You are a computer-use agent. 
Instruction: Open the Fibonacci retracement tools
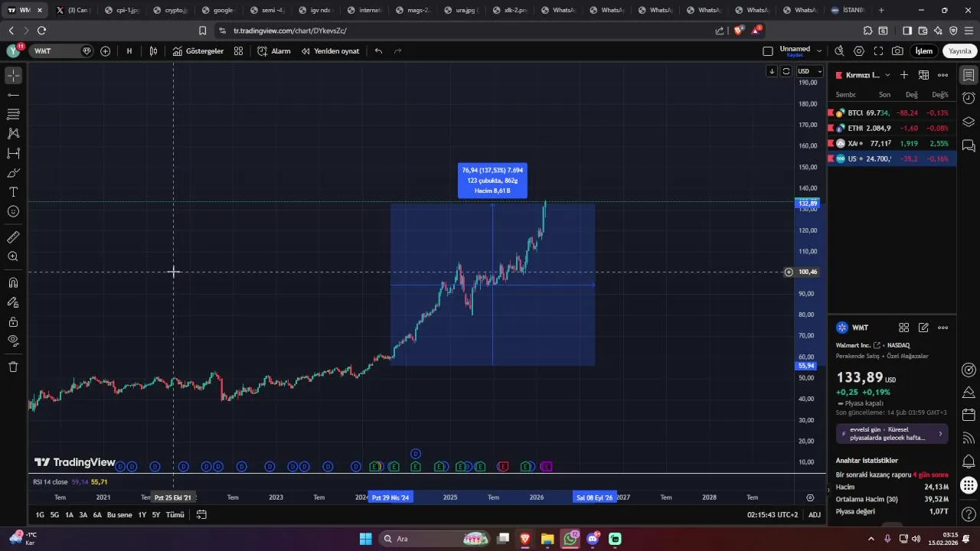pos(13,114)
